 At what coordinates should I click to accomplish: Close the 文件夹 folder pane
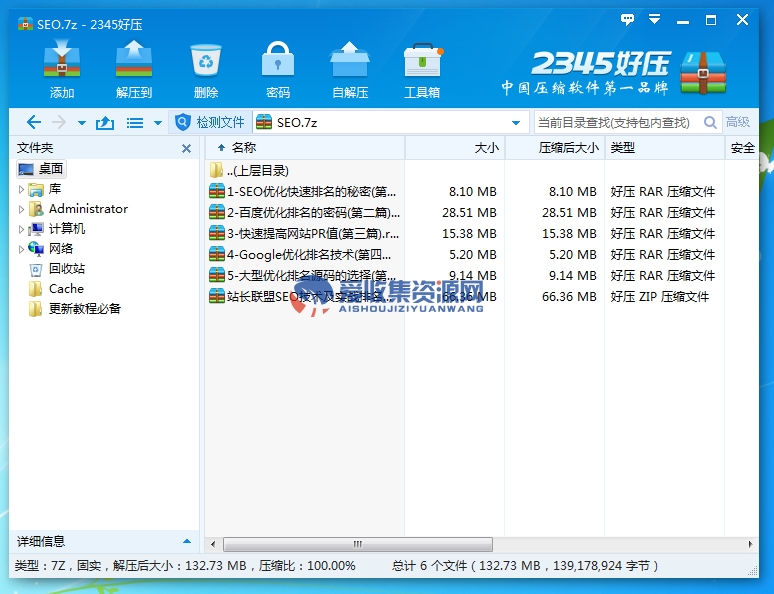pyautogui.click(x=187, y=148)
